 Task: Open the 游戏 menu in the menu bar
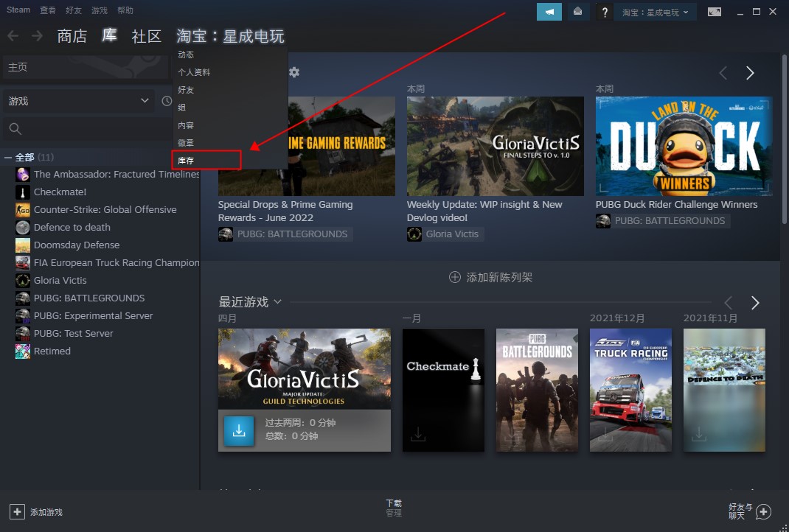click(99, 10)
